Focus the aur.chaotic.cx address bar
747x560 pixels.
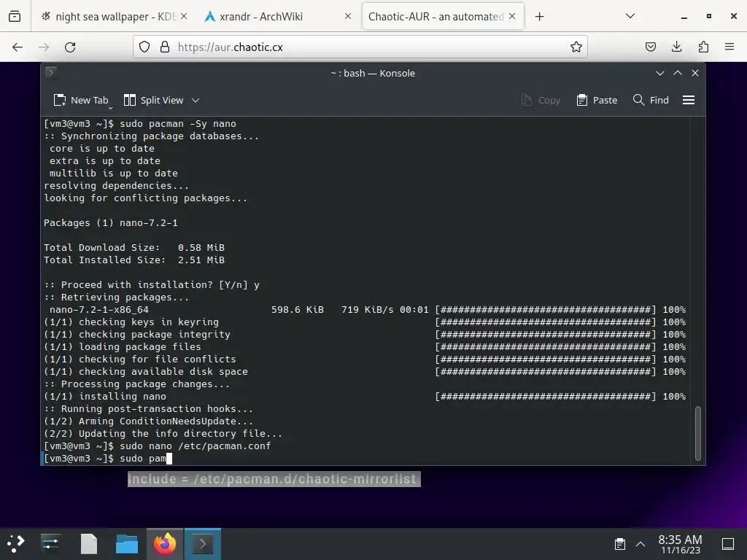pyautogui.click(x=360, y=47)
